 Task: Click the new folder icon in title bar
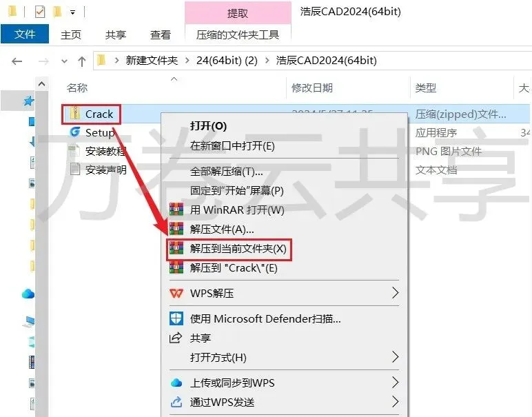pyautogui.click(x=57, y=12)
